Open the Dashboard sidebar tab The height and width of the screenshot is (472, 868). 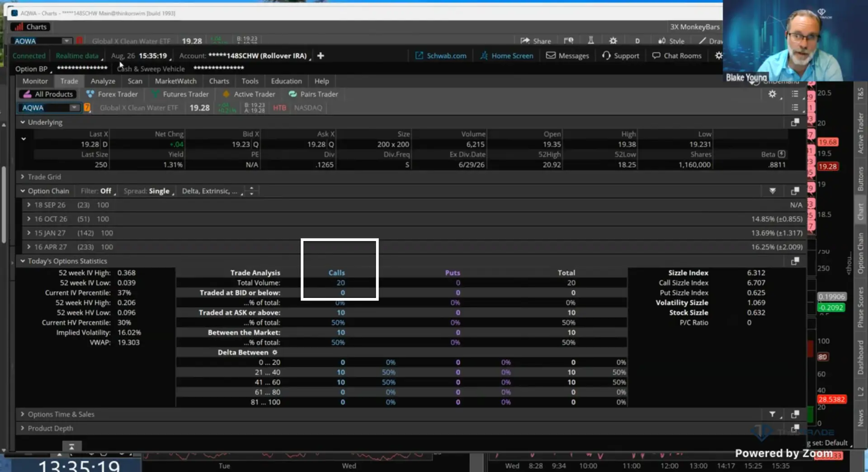(x=860, y=357)
